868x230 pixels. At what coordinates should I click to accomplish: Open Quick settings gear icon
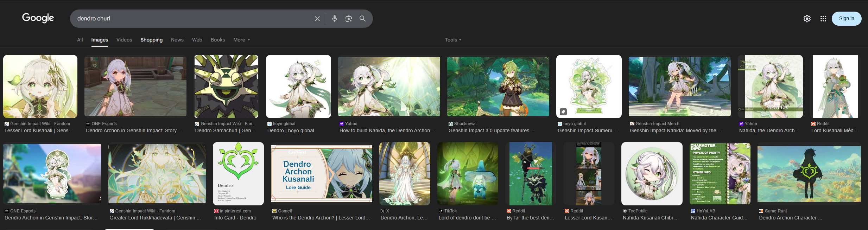pos(807,19)
